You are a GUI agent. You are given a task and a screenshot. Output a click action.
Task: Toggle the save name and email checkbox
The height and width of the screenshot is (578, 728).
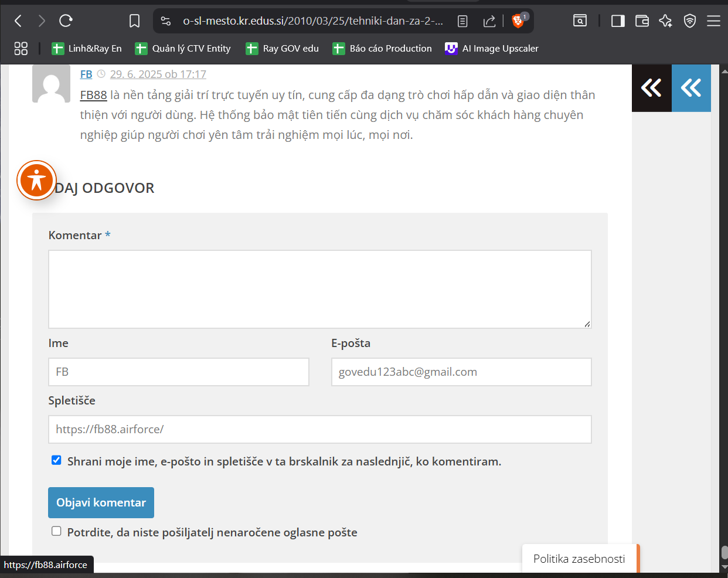click(x=56, y=460)
